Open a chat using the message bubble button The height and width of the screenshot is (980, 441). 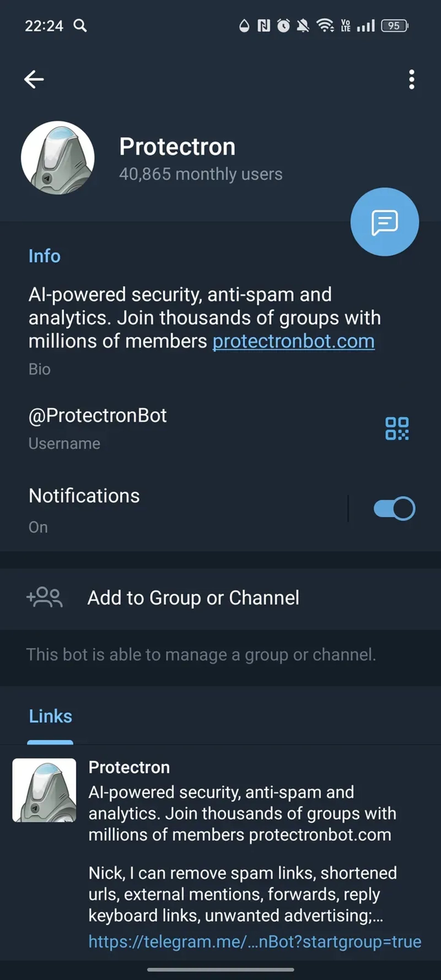[x=385, y=221]
